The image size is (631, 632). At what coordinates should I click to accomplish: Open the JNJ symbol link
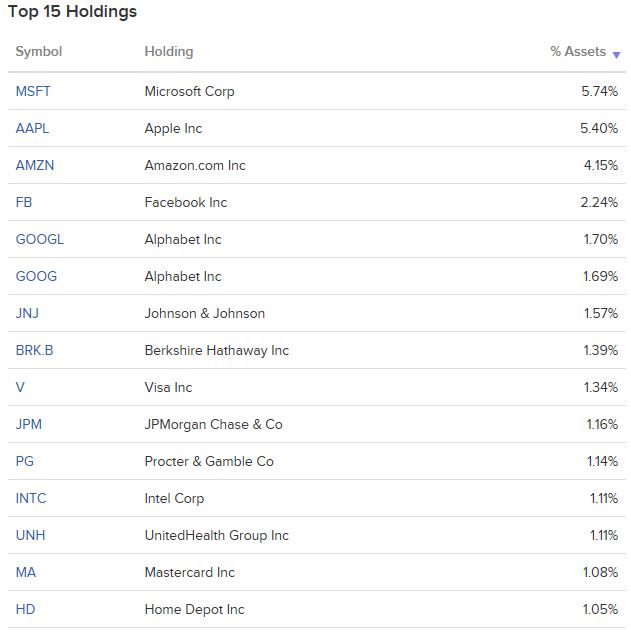pyautogui.click(x=27, y=314)
